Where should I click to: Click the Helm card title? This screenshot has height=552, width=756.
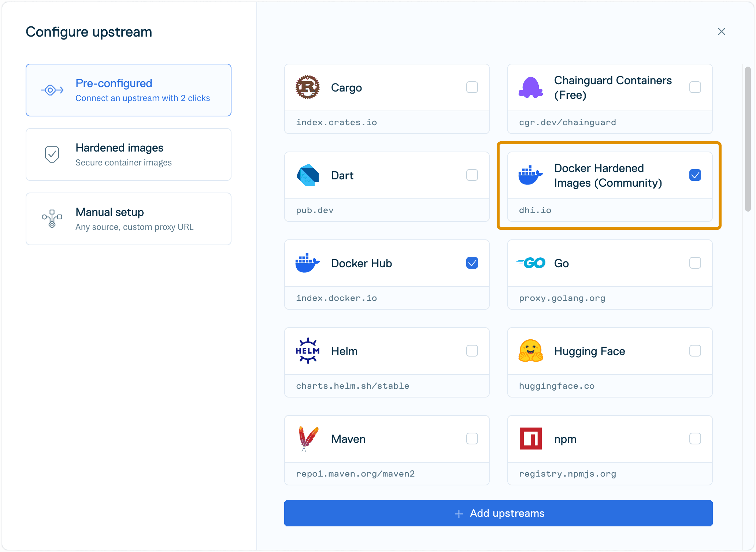pos(344,351)
